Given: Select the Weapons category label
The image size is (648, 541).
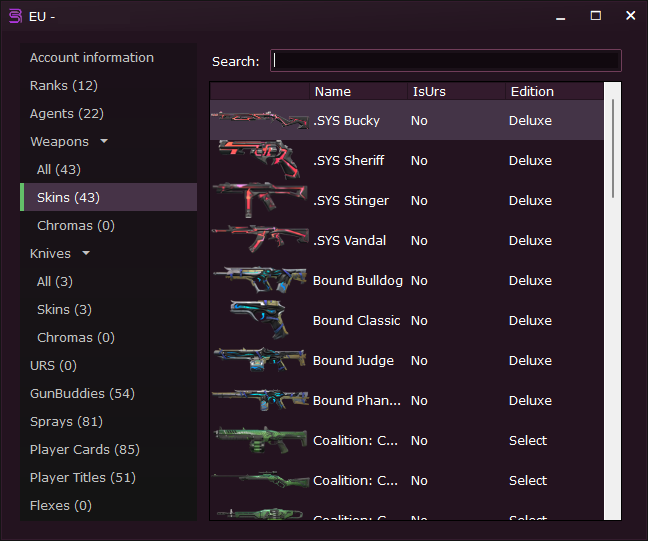Looking at the screenshot, I should [60, 142].
